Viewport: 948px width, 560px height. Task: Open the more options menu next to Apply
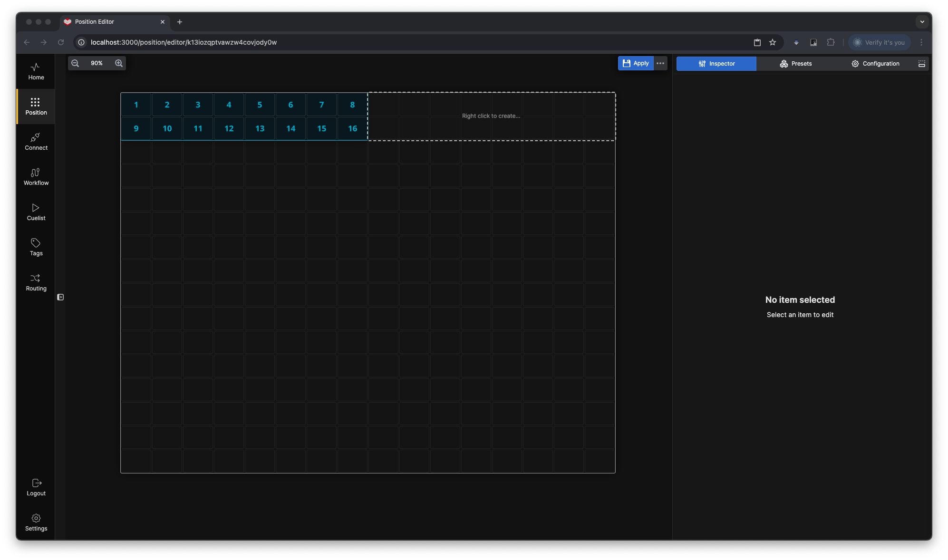tap(660, 63)
